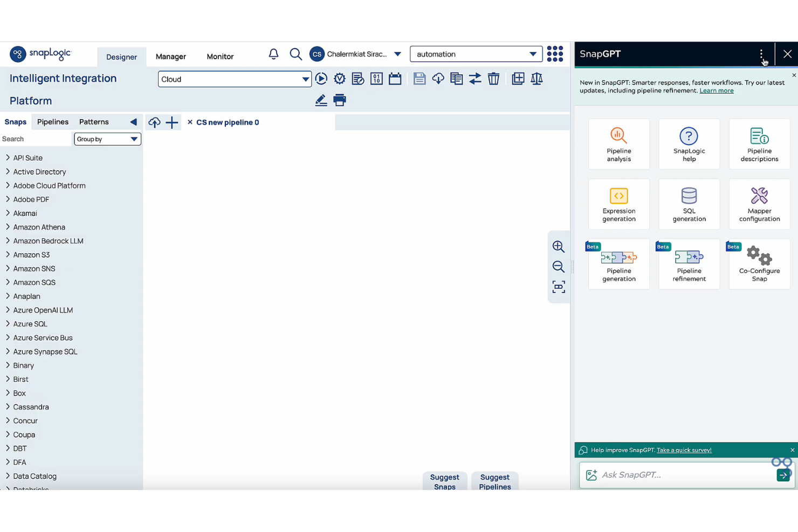
Task: Click the pencil notes icon
Action: click(321, 100)
